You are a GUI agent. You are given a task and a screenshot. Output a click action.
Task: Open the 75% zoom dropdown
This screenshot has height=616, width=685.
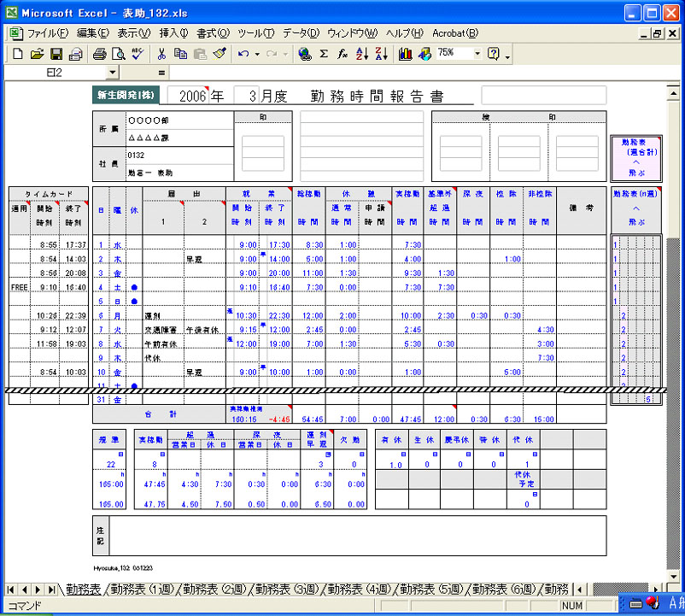(477, 54)
